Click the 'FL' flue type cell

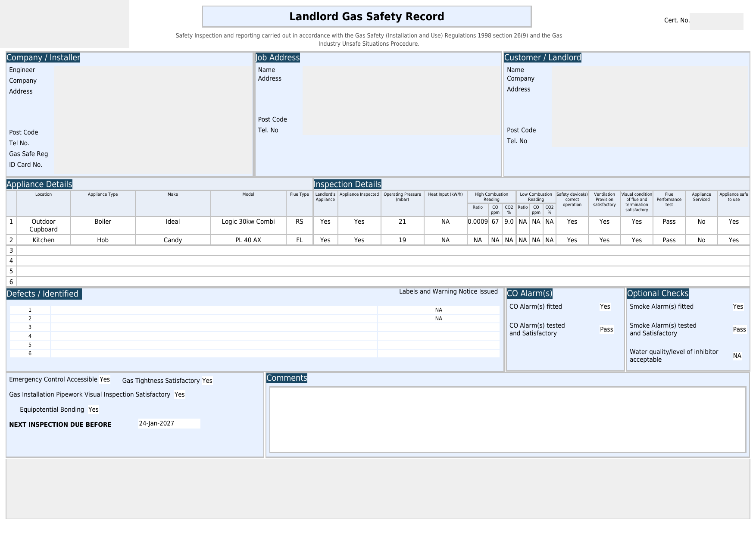(x=300, y=240)
